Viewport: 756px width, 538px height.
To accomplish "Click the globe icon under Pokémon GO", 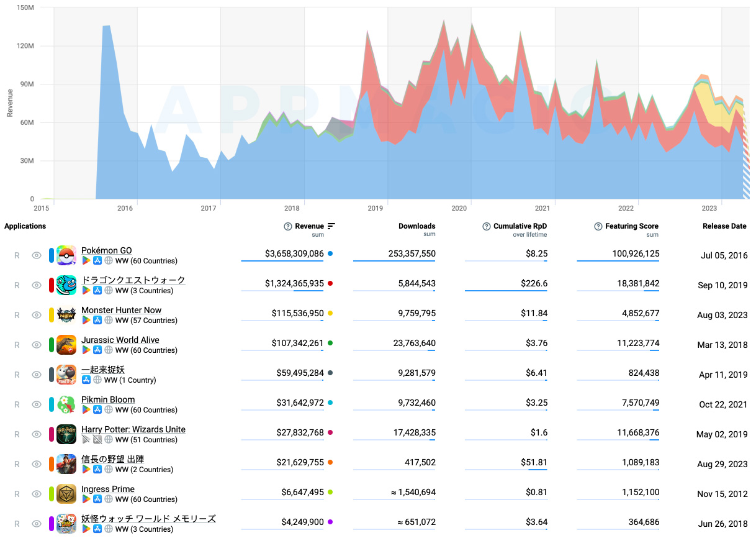I will (x=108, y=261).
